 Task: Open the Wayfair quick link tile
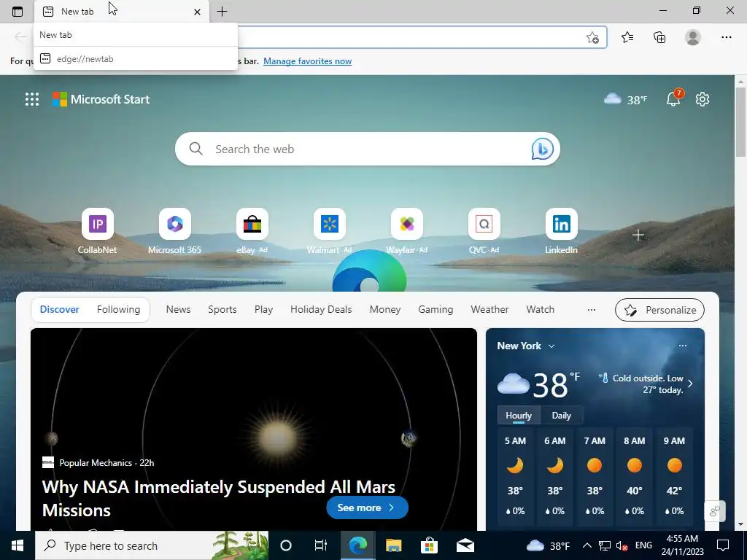coord(406,231)
